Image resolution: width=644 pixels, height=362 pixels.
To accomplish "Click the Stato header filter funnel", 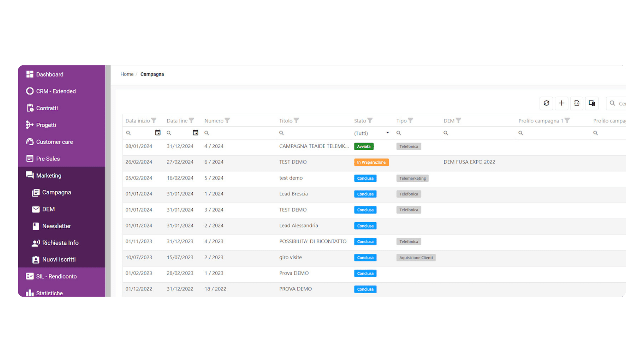I will (x=370, y=120).
